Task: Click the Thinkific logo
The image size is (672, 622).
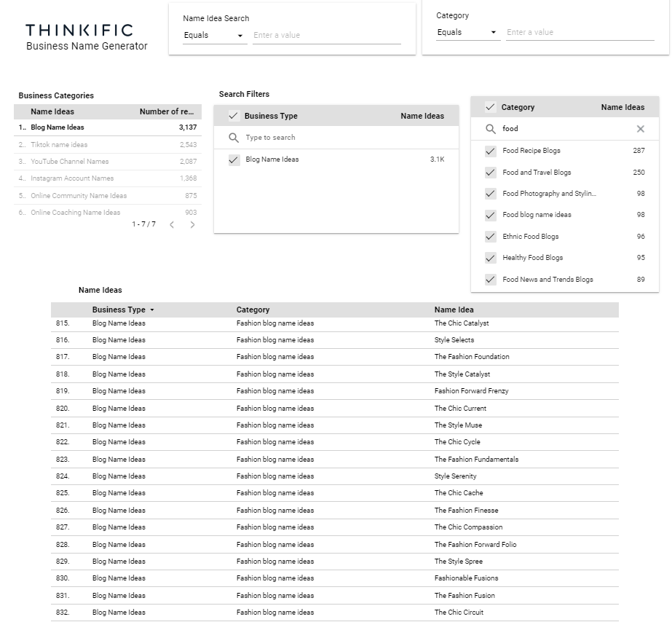Action: [79, 30]
